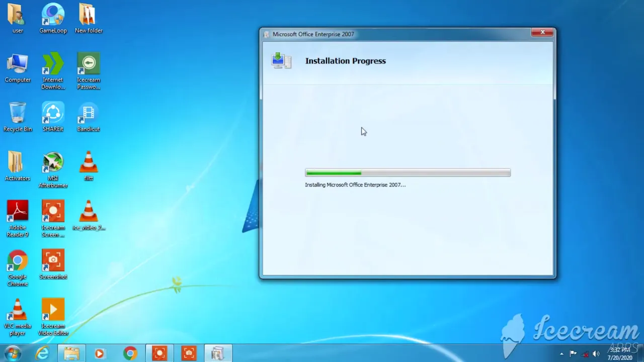Viewport: 644px width, 362px height.
Task: Select the flltt VLC file icon
Action: (x=89, y=166)
